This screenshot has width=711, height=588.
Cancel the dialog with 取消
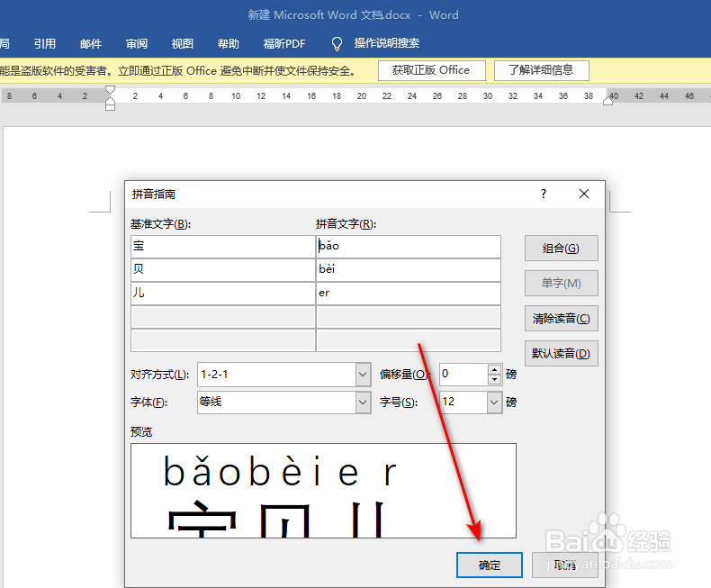pos(564,565)
